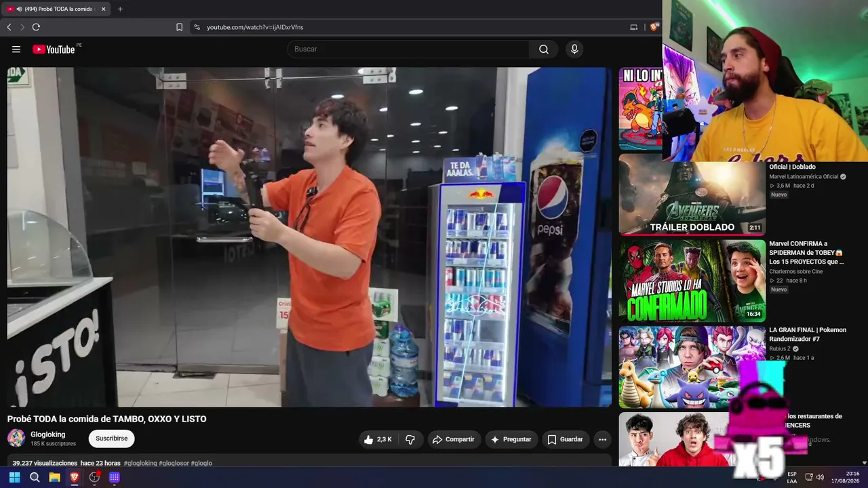Click the Preguntar button
Viewport: 868px width, 488px height.
[x=512, y=439]
